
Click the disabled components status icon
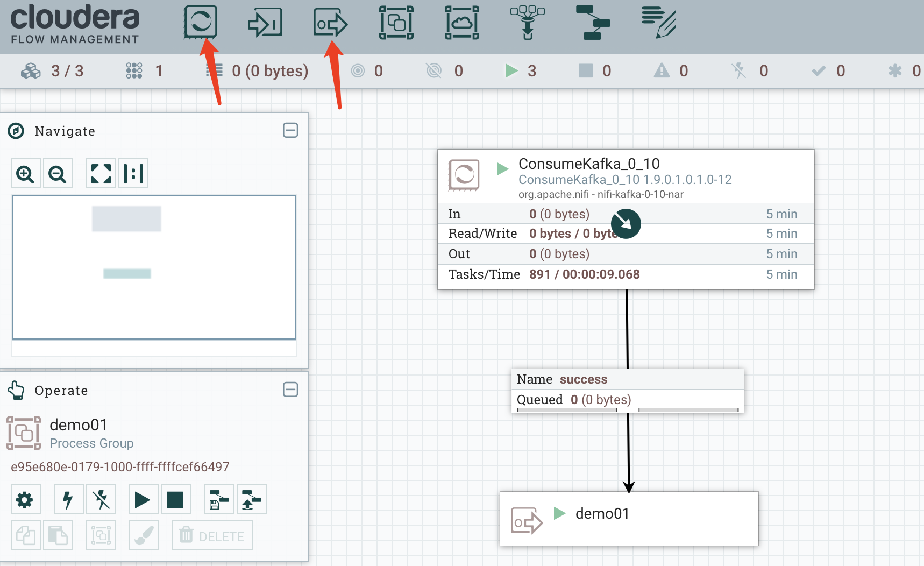pyautogui.click(x=739, y=70)
